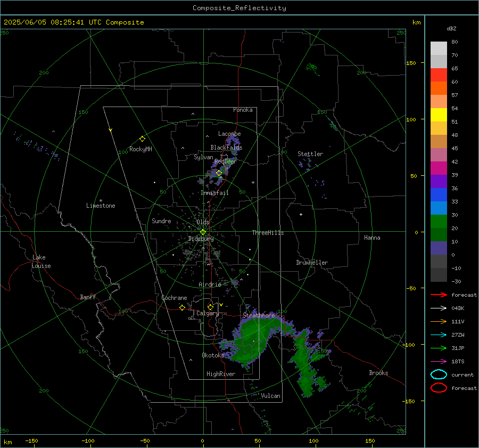Click the dBZ legend heading
479x448 pixels.
tap(451, 28)
